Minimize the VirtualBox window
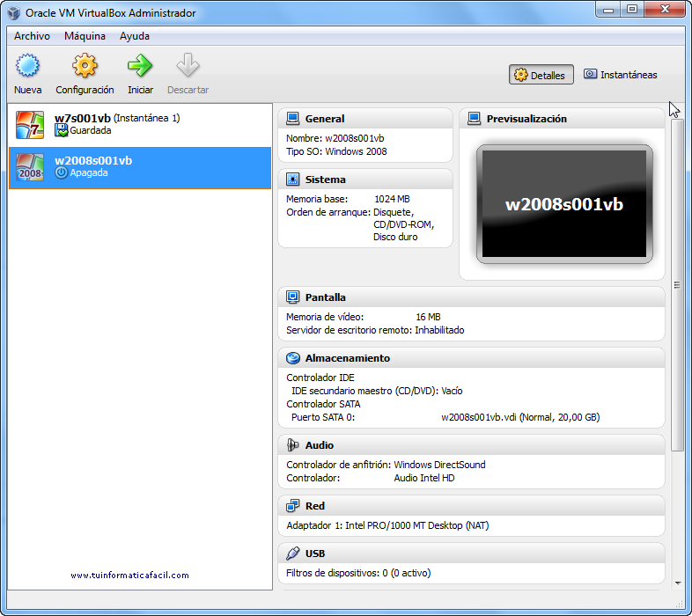Screen dimensions: 692x616 [x=608, y=10]
